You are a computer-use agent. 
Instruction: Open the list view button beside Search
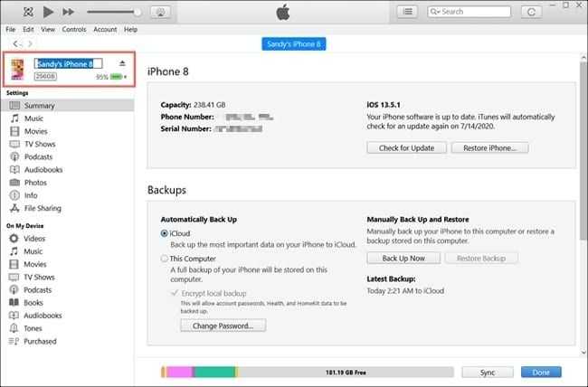tap(407, 12)
